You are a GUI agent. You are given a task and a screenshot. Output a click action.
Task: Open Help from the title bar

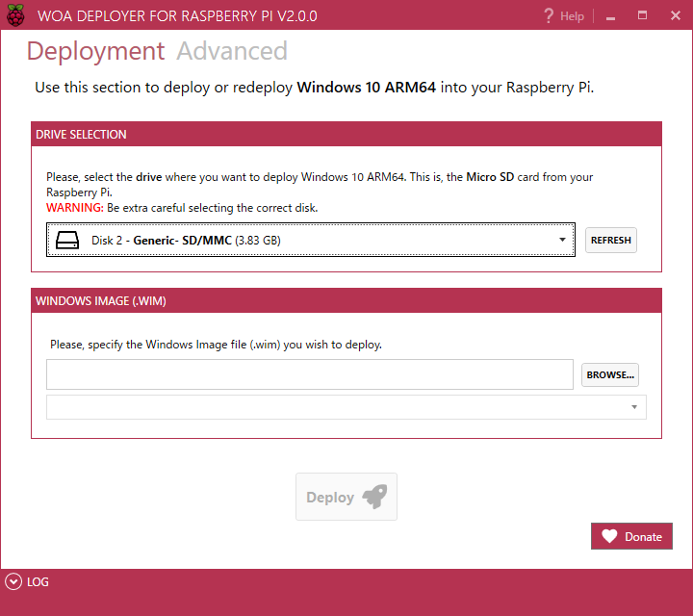point(564,16)
